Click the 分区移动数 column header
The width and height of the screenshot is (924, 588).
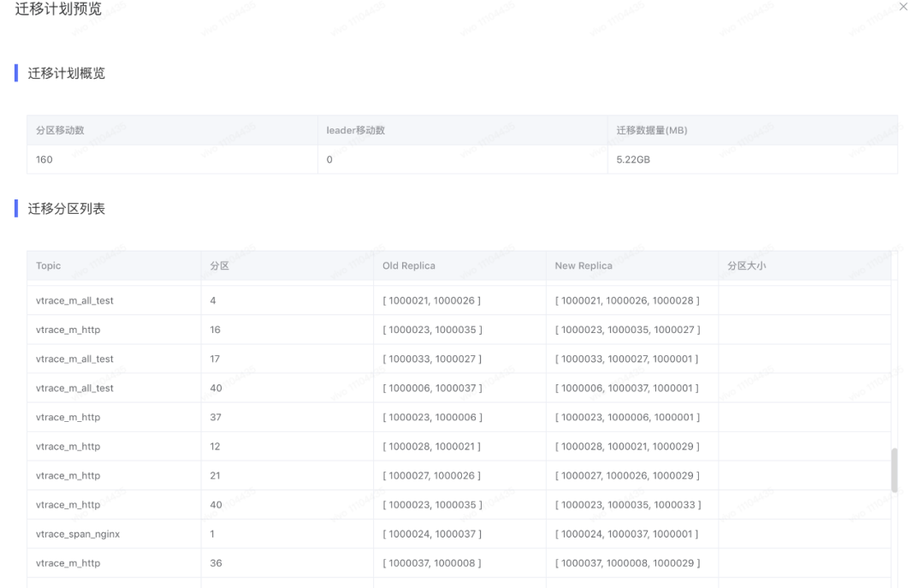click(58, 130)
